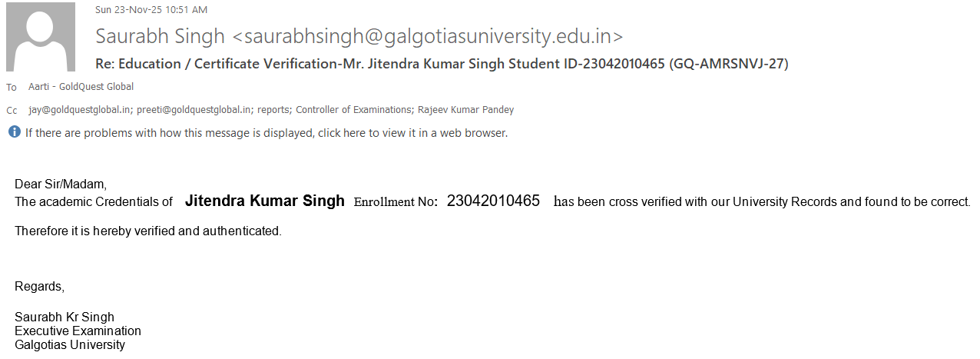Click bold name Jitendra Kumar Singh in body
The width and height of the screenshot is (980, 359).
coord(265,201)
